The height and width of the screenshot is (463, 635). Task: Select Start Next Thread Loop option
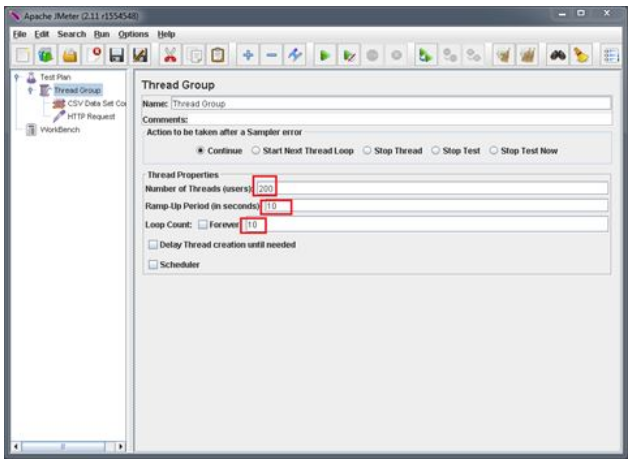256,151
